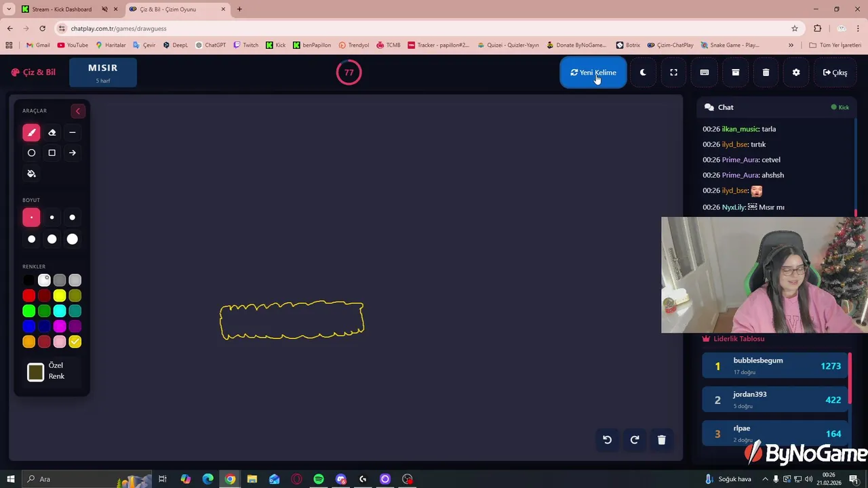
Task: Select the arrow drawing tool
Action: [73, 153]
